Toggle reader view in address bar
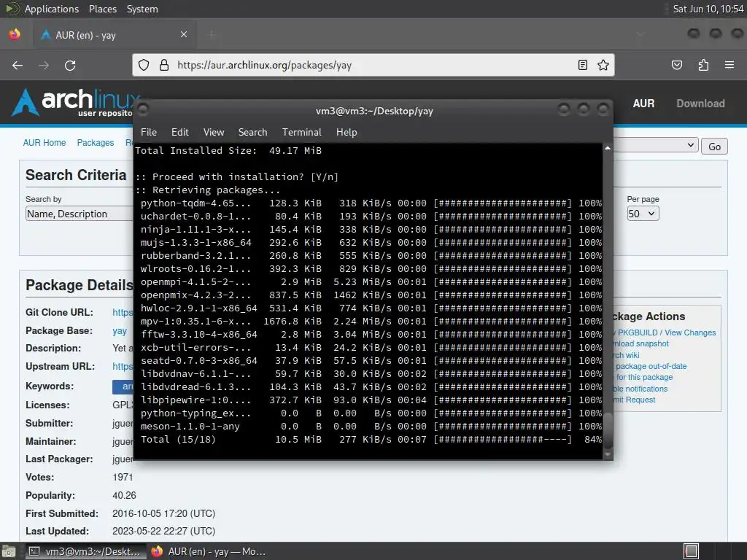747x560 pixels. tap(582, 65)
